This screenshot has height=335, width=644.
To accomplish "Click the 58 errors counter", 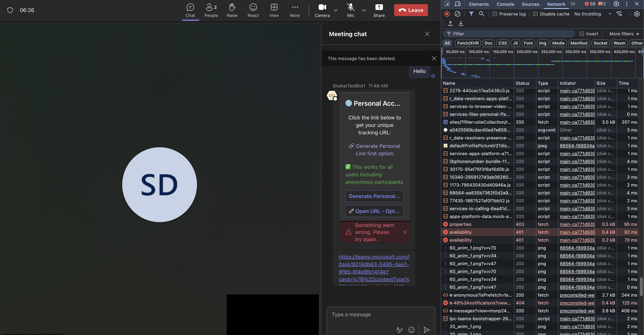I will pyautogui.click(x=590, y=4).
